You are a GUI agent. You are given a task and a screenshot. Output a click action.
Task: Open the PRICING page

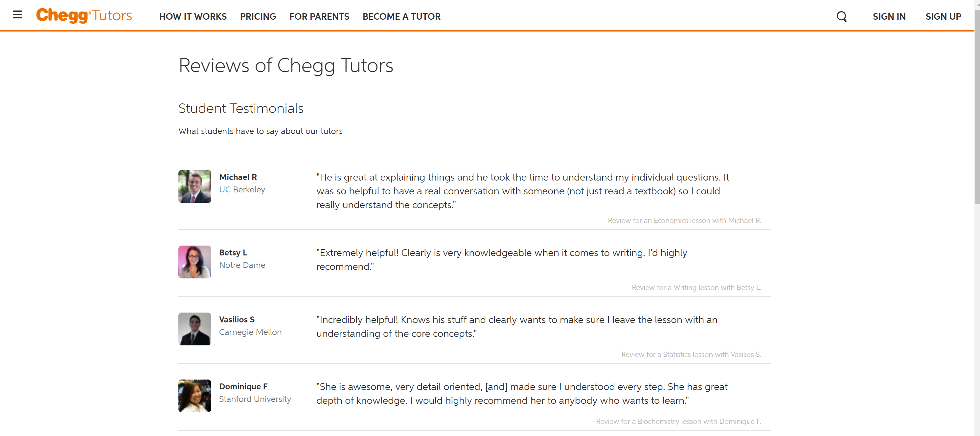tap(258, 16)
